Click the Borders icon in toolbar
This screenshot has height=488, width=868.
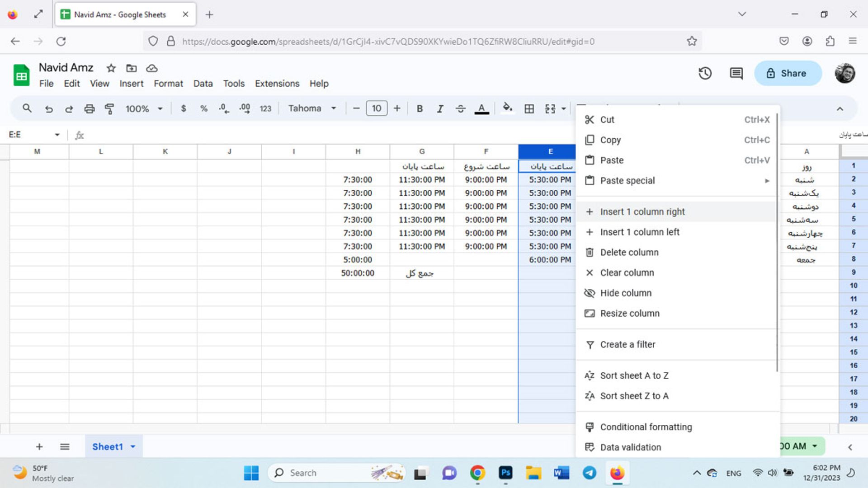[x=528, y=108]
